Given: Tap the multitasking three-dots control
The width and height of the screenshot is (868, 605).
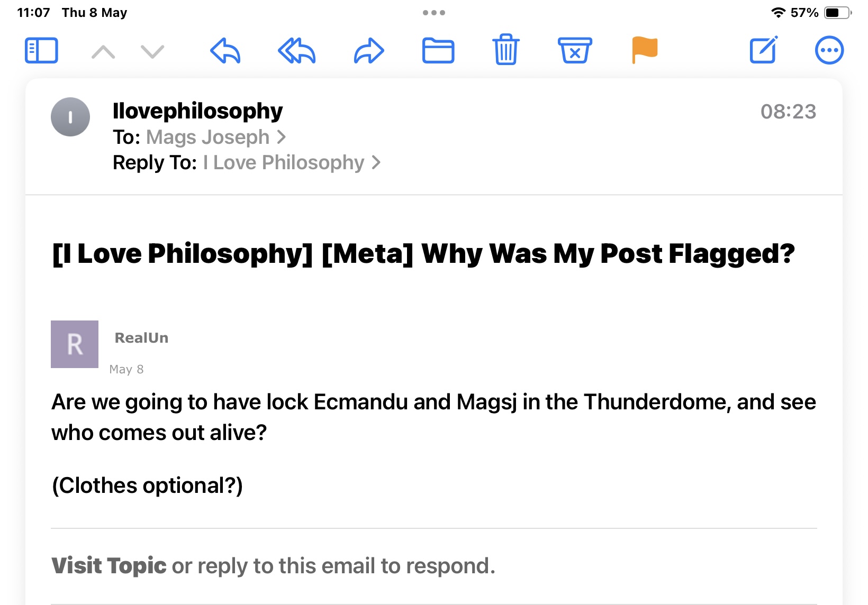Looking at the screenshot, I should pos(434,13).
